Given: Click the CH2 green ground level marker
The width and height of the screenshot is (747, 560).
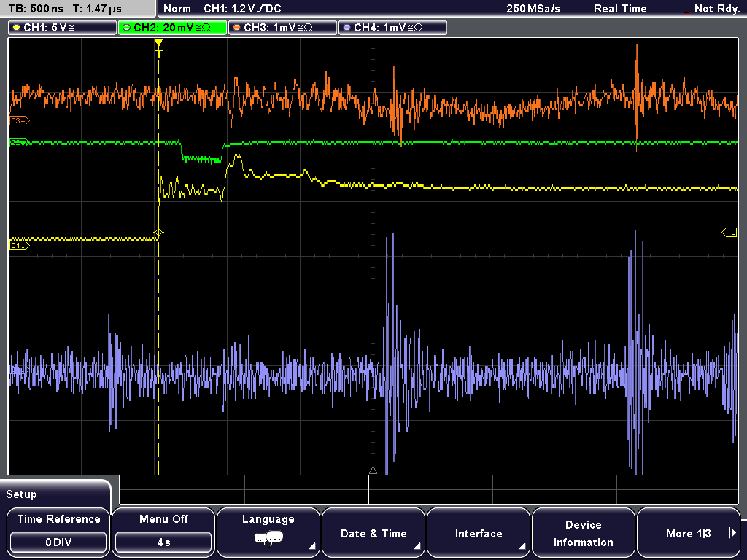Looking at the screenshot, I should click(19, 142).
